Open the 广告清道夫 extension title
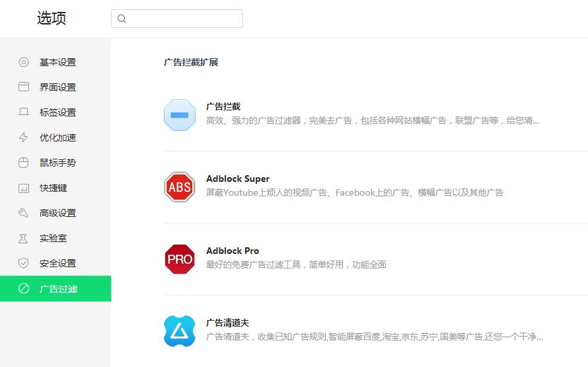The image size is (588, 367). 228,323
